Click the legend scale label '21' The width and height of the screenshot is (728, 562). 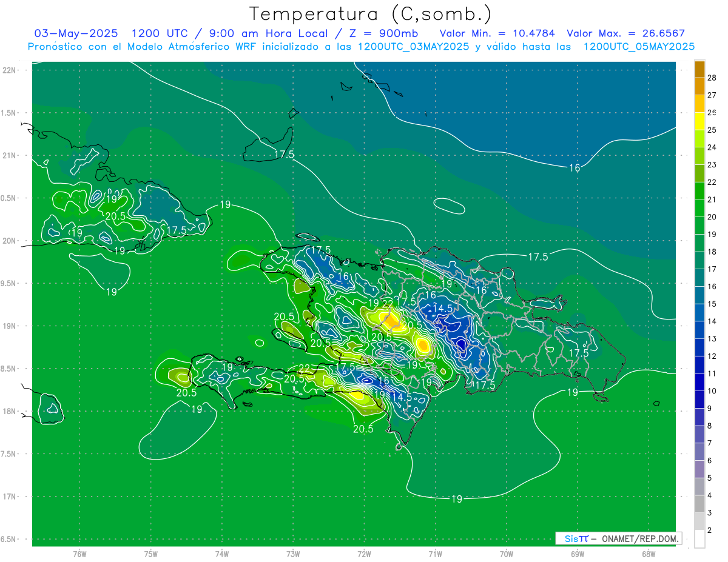[712, 199]
